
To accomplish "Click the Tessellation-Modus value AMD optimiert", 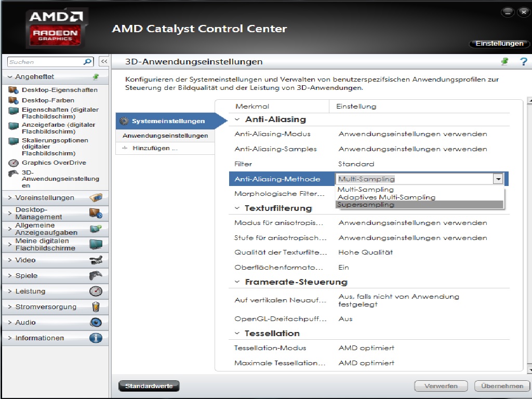I will click(x=366, y=348).
